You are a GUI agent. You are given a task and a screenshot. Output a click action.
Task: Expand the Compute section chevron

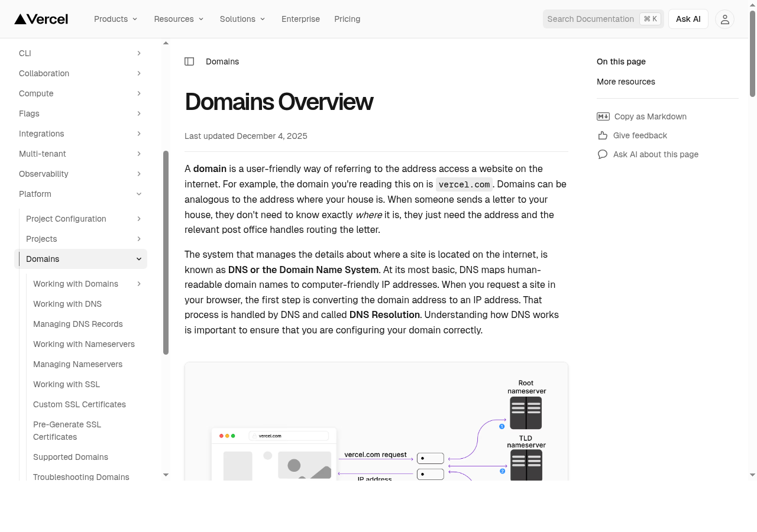point(139,93)
